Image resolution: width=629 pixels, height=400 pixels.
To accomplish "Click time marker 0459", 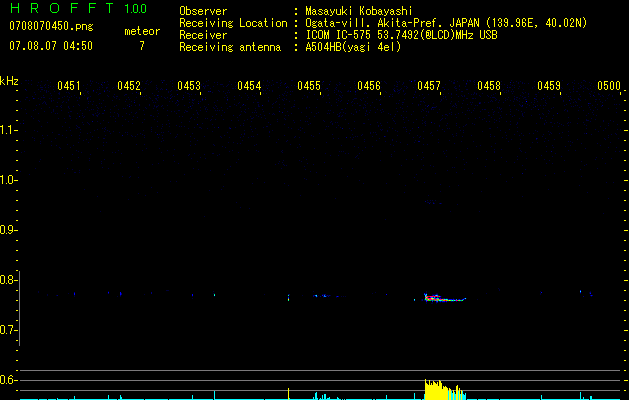I will [549, 86].
